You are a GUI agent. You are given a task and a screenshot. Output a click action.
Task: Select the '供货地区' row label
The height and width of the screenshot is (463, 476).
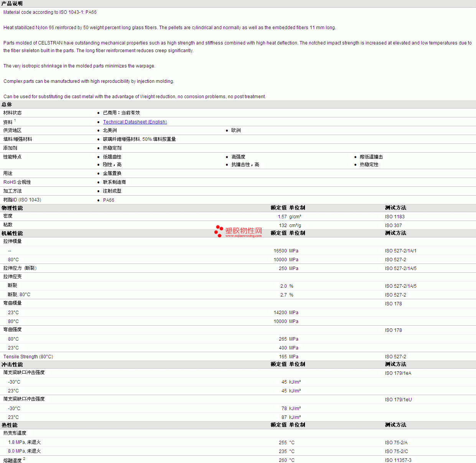[x=13, y=130]
